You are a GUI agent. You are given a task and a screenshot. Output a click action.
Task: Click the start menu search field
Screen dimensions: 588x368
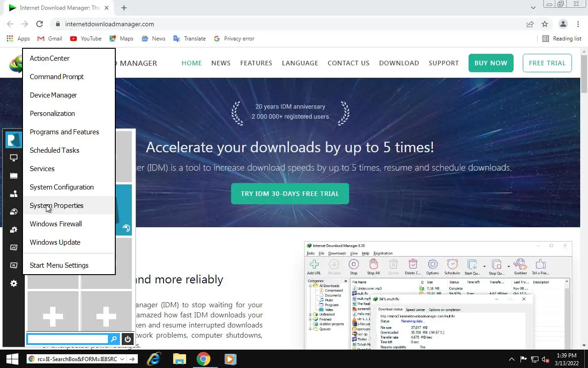click(x=68, y=339)
